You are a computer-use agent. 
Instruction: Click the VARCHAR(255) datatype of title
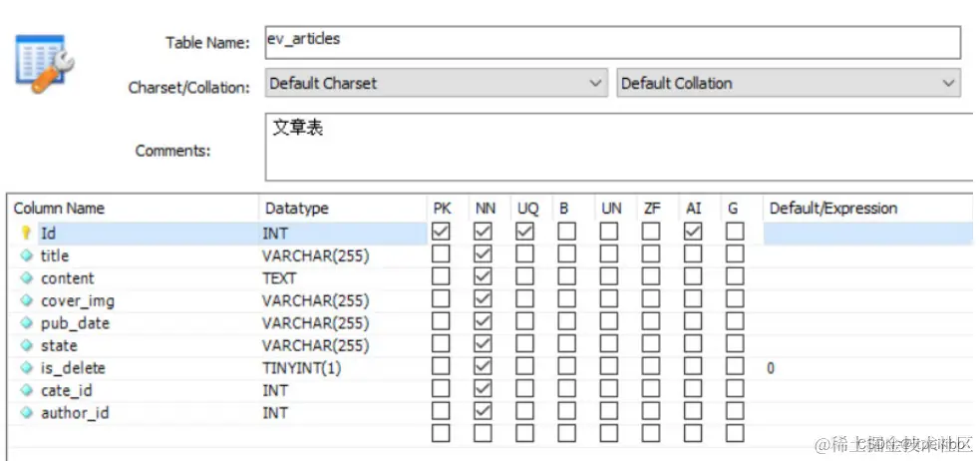316,255
